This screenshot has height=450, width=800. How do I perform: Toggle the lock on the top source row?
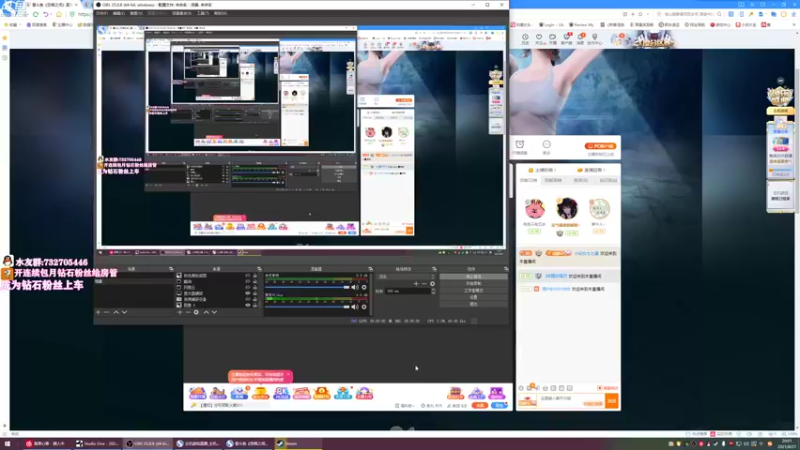tap(255, 276)
